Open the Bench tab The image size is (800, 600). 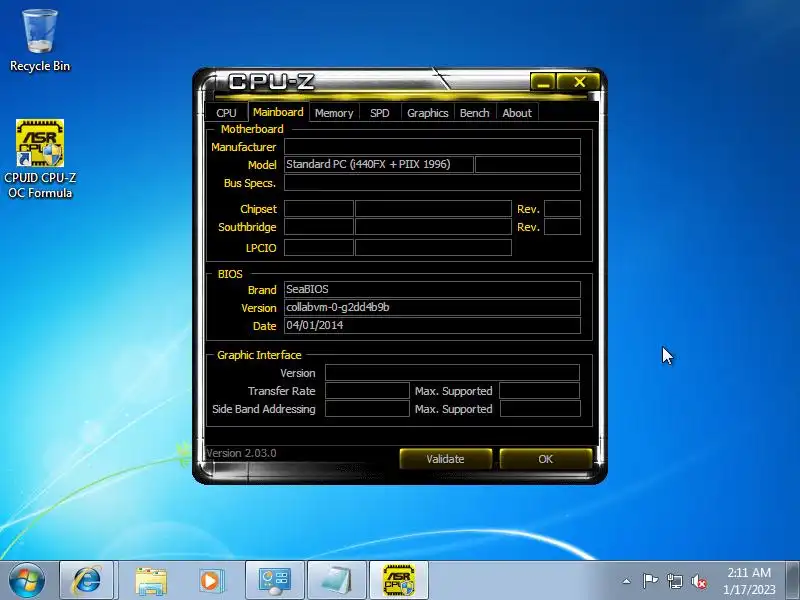click(474, 113)
